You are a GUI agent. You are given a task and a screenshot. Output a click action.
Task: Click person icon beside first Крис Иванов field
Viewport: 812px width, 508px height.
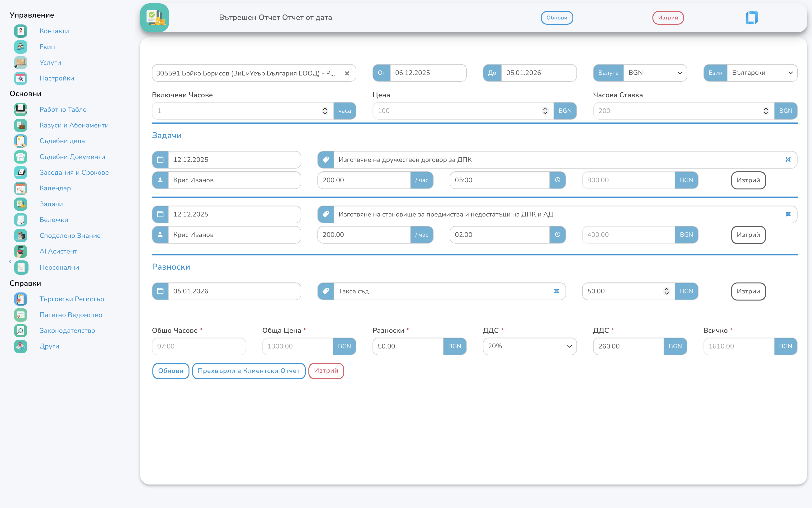pyautogui.click(x=160, y=180)
